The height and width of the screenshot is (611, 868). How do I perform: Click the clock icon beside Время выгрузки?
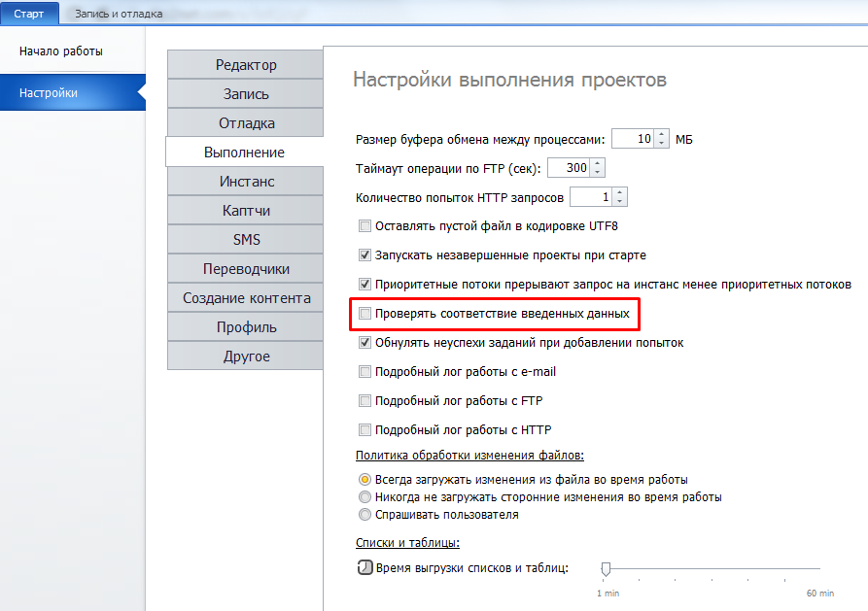point(365,567)
